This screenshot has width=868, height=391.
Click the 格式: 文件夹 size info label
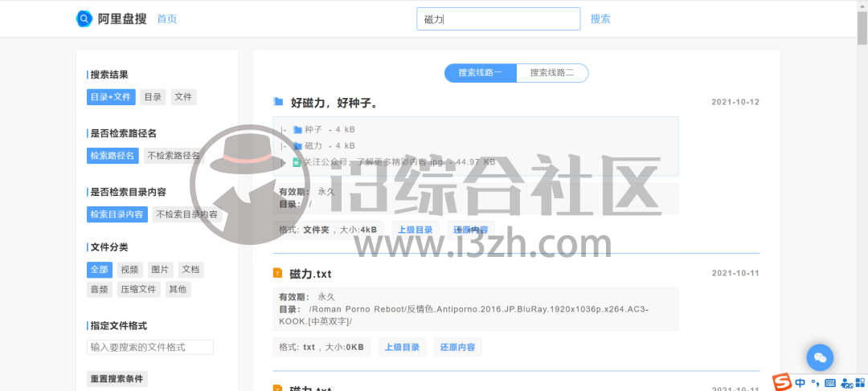(x=328, y=230)
